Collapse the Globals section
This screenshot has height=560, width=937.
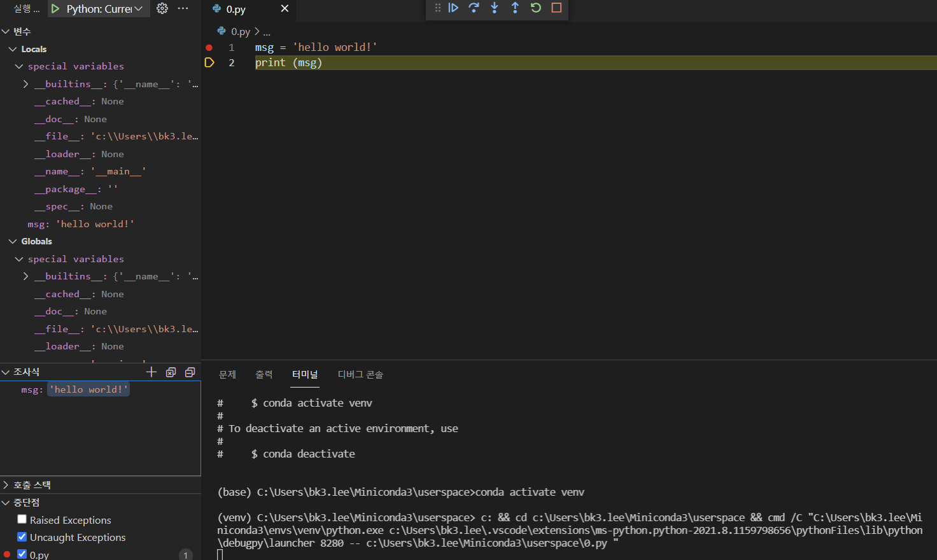pos(13,241)
